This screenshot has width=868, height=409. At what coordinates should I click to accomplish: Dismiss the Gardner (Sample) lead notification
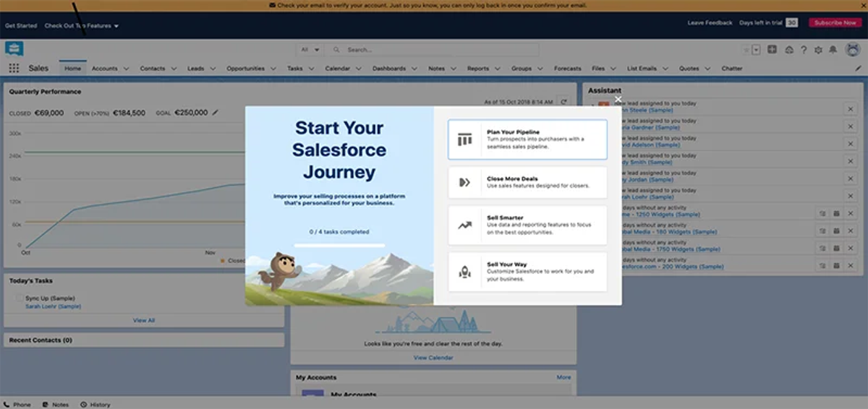point(850,126)
